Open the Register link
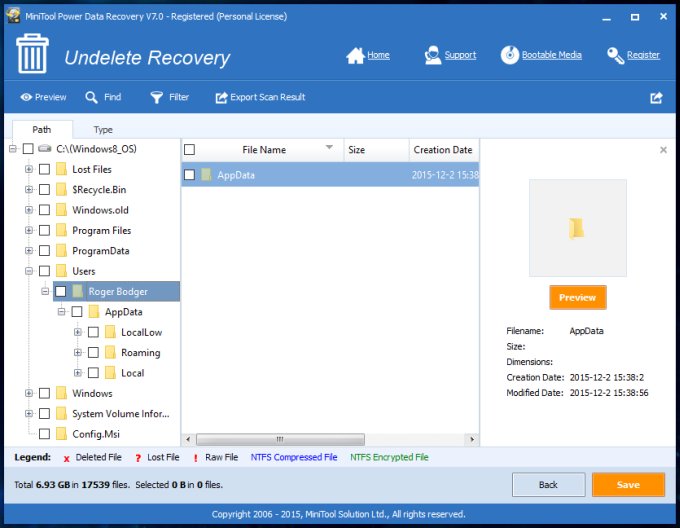Image resolution: width=680 pixels, height=528 pixels. [x=643, y=55]
